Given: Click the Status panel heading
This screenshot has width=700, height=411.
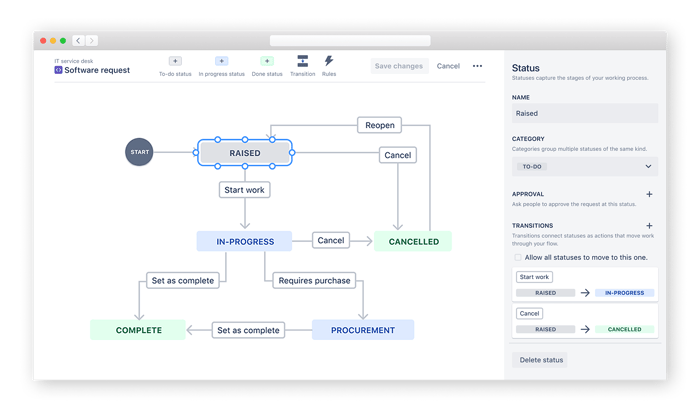Looking at the screenshot, I should coord(525,68).
